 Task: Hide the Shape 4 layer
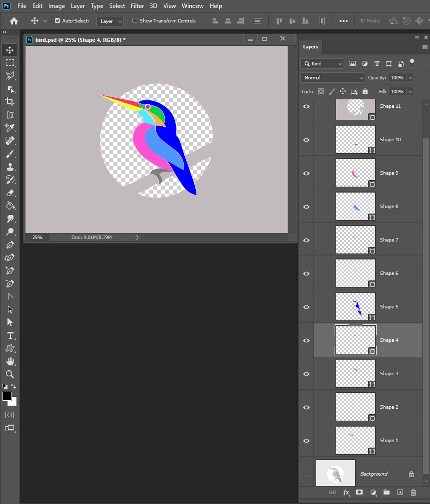(306, 340)
